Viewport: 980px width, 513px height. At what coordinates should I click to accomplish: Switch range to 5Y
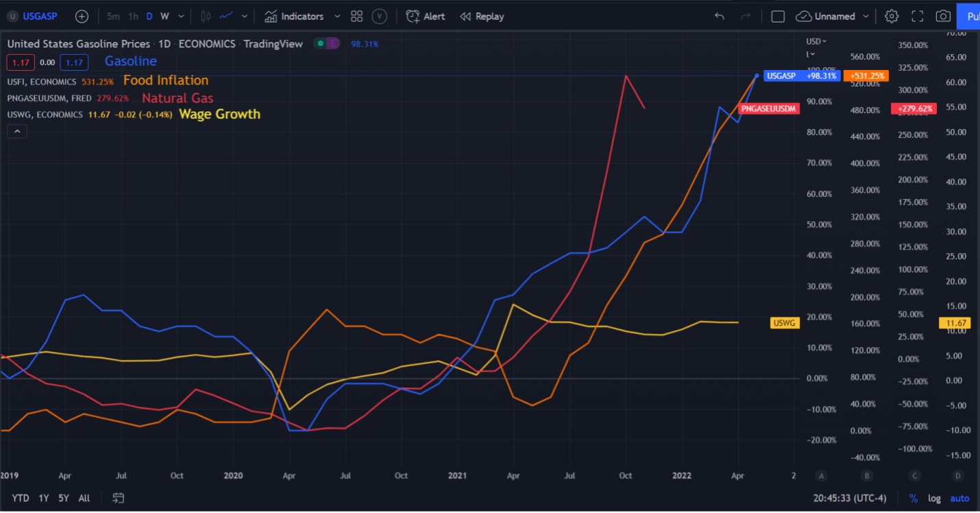pyautogui.click(x=64, y=498)
